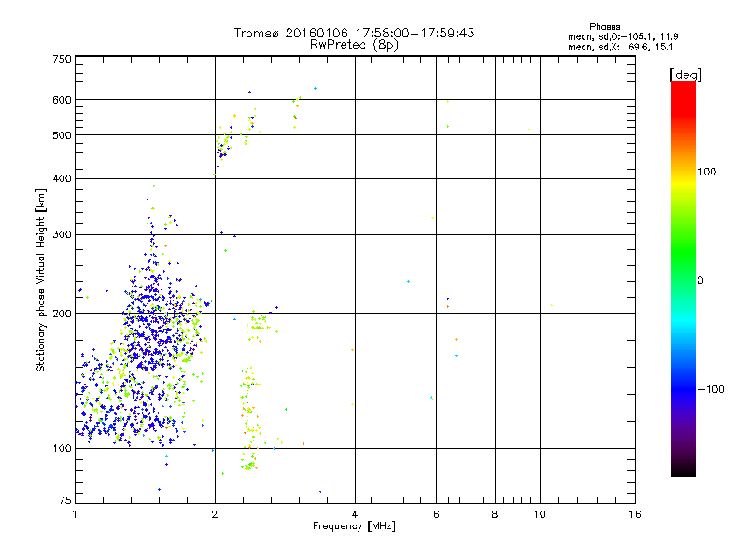Click the y-axis tick label "400"
The width and height of the screenshot is (747, 560).
point(62,179)
